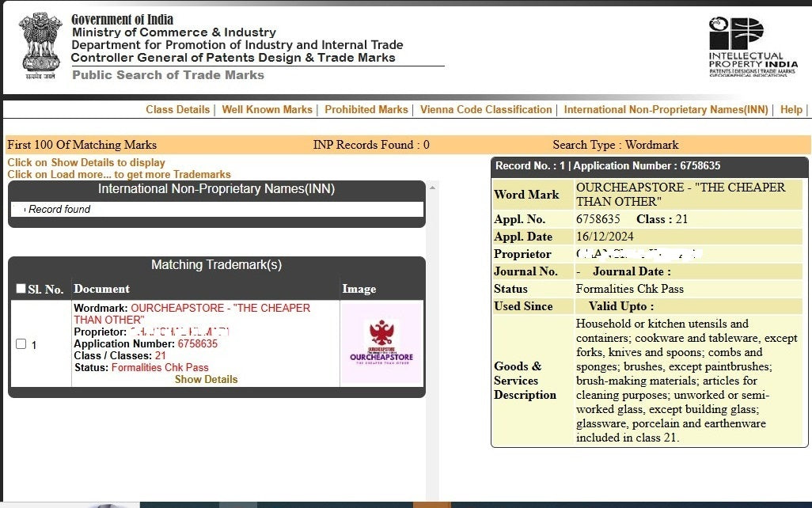Viewport: 812px width, 508px height.
Task: Check the checkbox for result row 1
Action: click(21, 344)
